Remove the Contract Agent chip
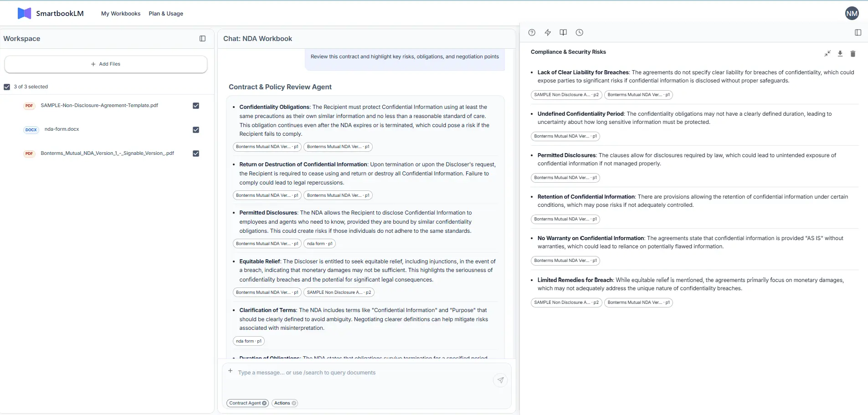Viewport: 868px width, 415px height. point(264,403)
